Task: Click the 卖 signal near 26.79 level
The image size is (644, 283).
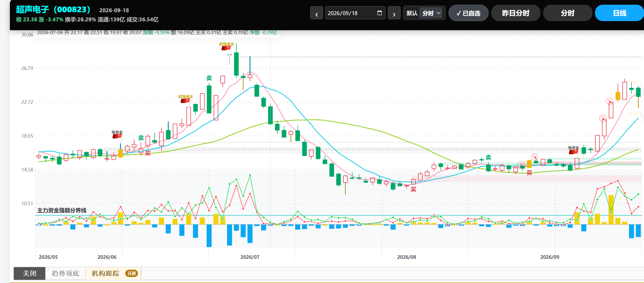Action: point(209,78)
